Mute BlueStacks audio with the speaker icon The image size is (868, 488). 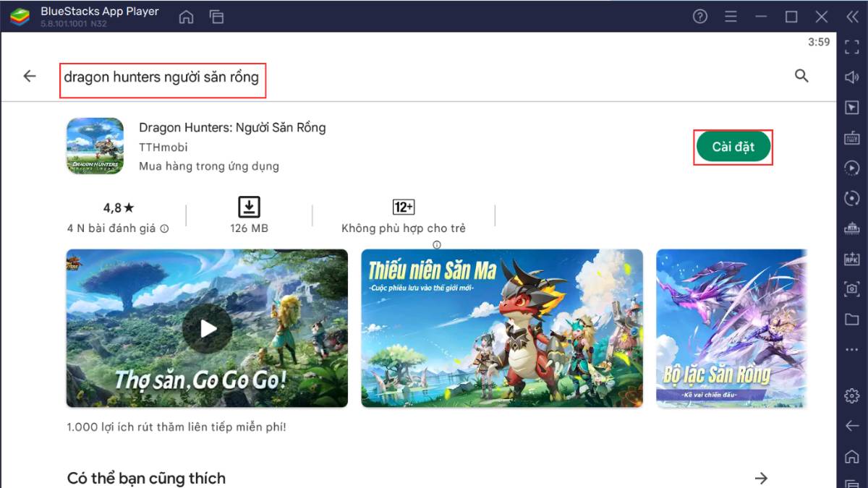click(851, 77)
